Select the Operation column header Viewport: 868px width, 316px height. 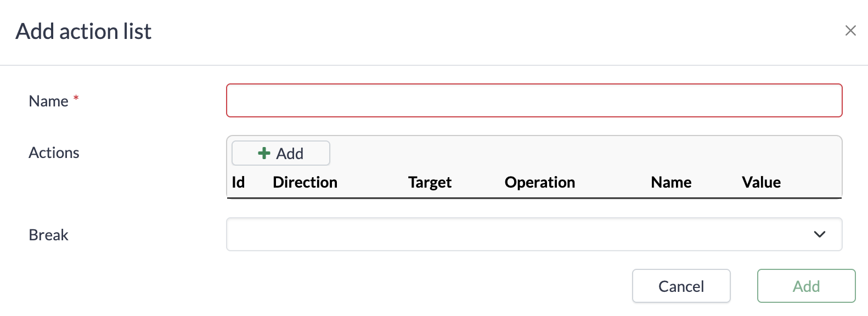(540, 182)
